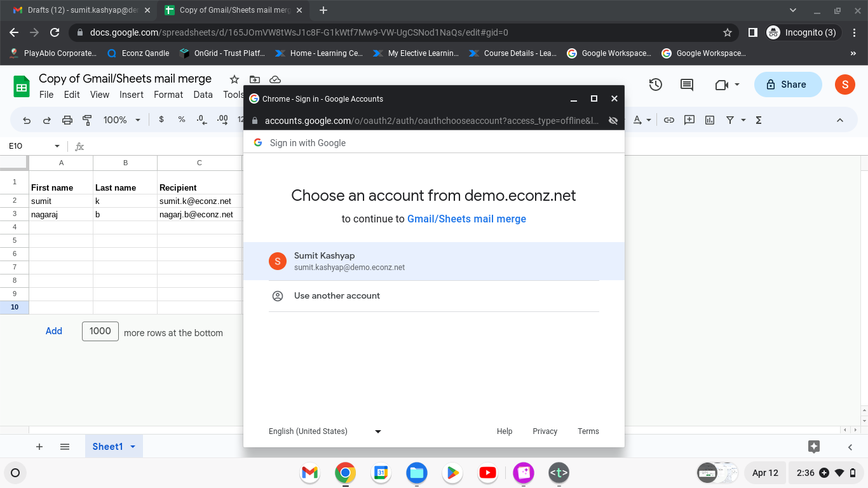
Task: Open the Sheet1 tab dropdown arrow
Action: click(x=133, y=447)
